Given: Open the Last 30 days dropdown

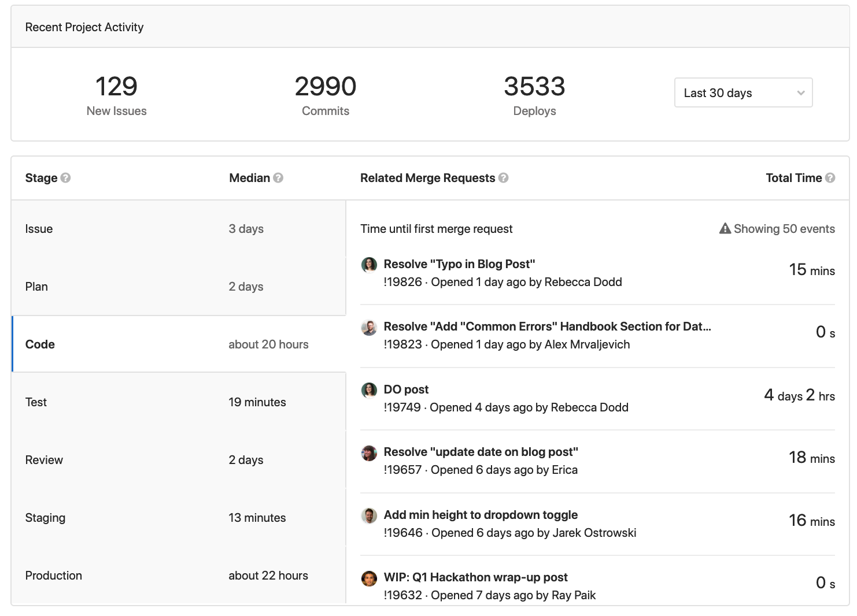Looking at the screenshot, I should 743,92.
